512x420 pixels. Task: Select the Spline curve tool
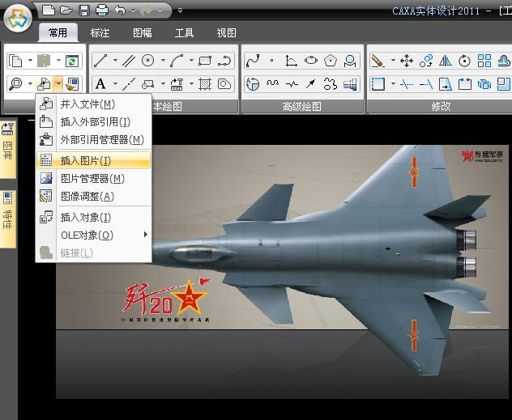pyautogui.click(x=253, y=61)
